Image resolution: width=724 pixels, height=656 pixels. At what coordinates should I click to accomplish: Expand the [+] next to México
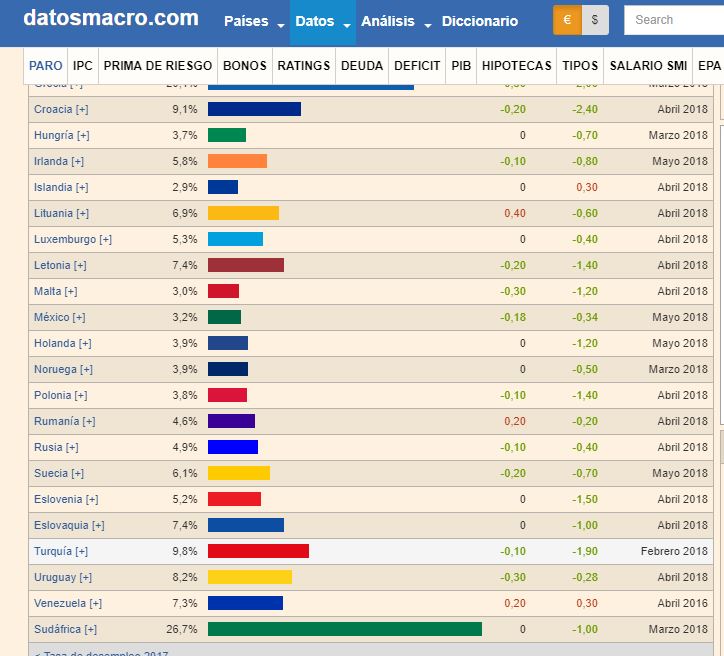coord(80,317)
